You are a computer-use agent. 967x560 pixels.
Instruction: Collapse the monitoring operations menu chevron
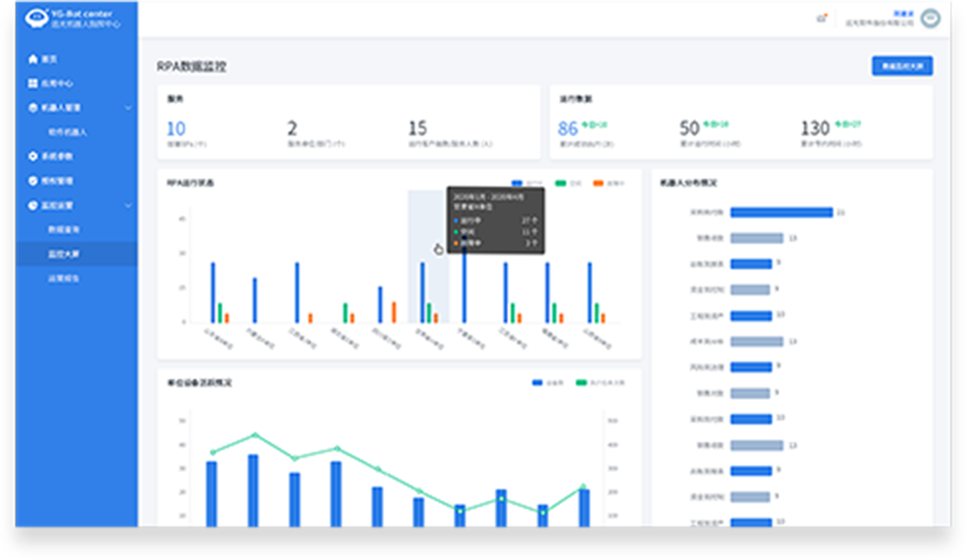click(x=129, y=205)
